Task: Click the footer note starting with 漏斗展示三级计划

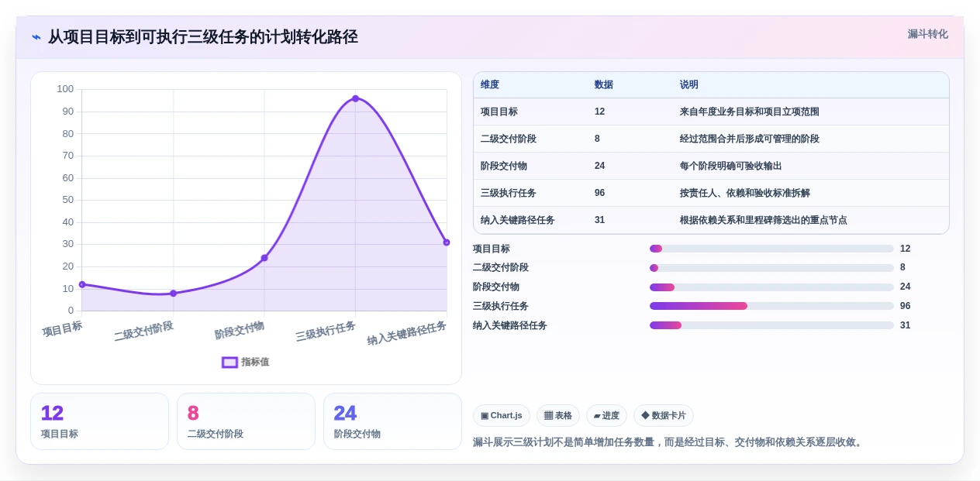Action: (669, 442)
